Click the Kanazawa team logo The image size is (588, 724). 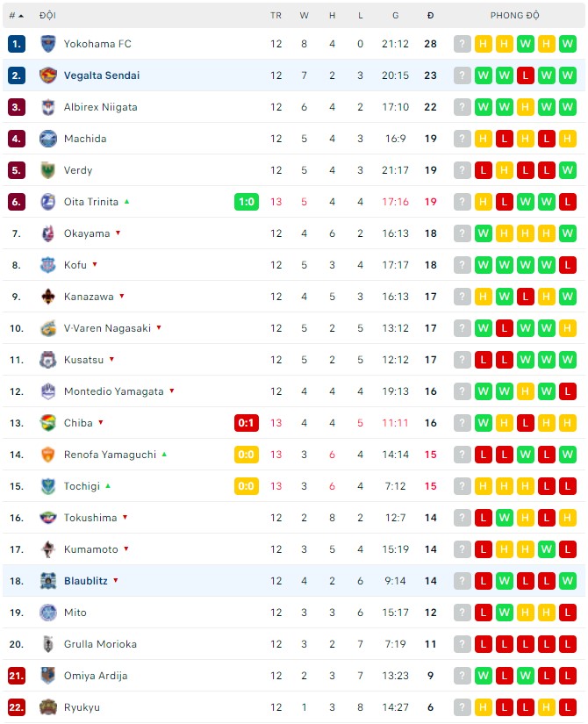[47, 297]
